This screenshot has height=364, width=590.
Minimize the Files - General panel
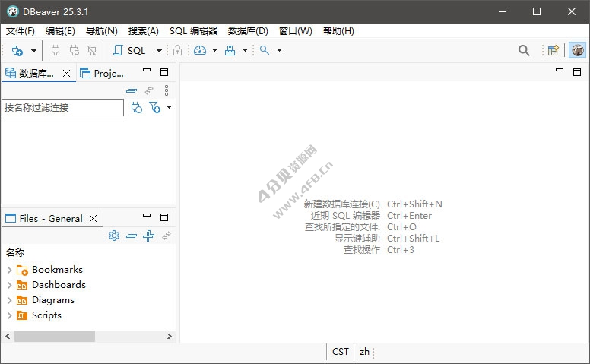click(147, 216)
